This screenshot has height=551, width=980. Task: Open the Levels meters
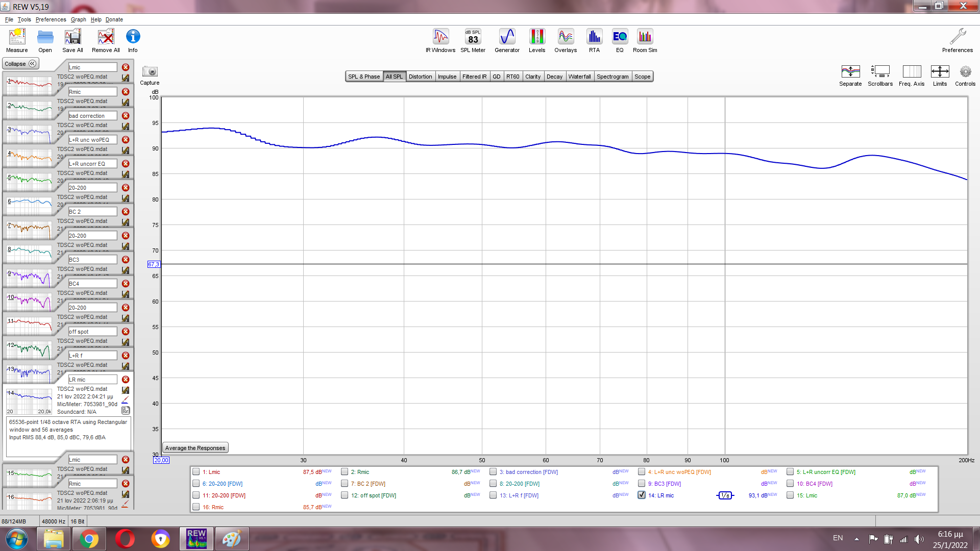click(537, 40)
